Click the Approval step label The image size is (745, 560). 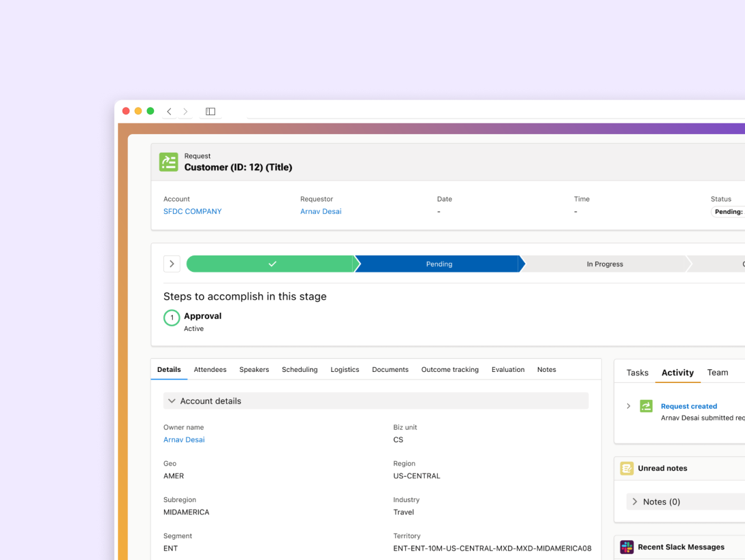(x=202, y=316)
